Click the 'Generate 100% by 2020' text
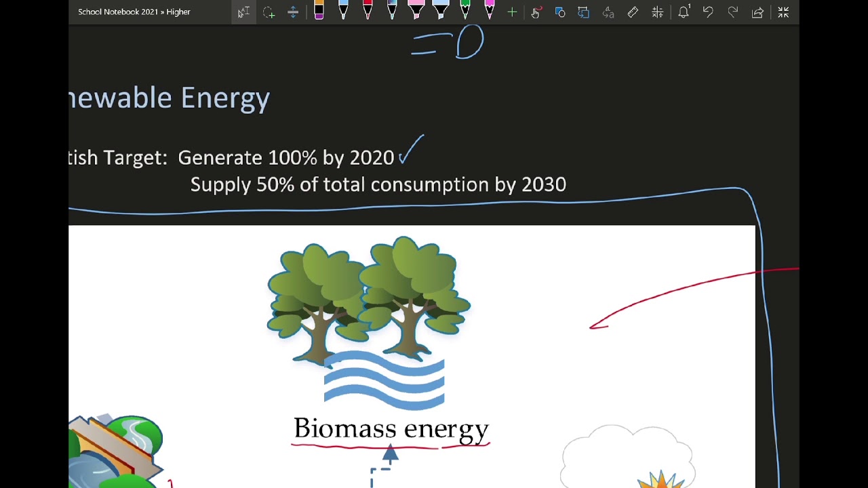Image resolution: width=868 pixels, height=488 pixels. click(285, 158)
